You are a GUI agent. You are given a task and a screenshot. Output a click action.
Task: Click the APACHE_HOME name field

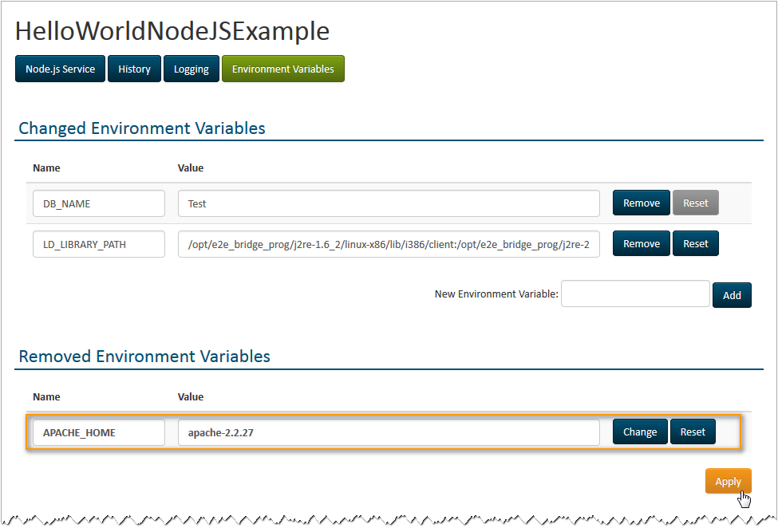(99, 432)
